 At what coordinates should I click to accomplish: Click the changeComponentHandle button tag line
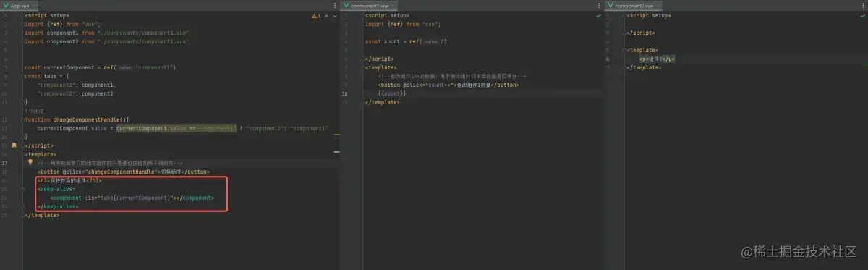(124, 172)
